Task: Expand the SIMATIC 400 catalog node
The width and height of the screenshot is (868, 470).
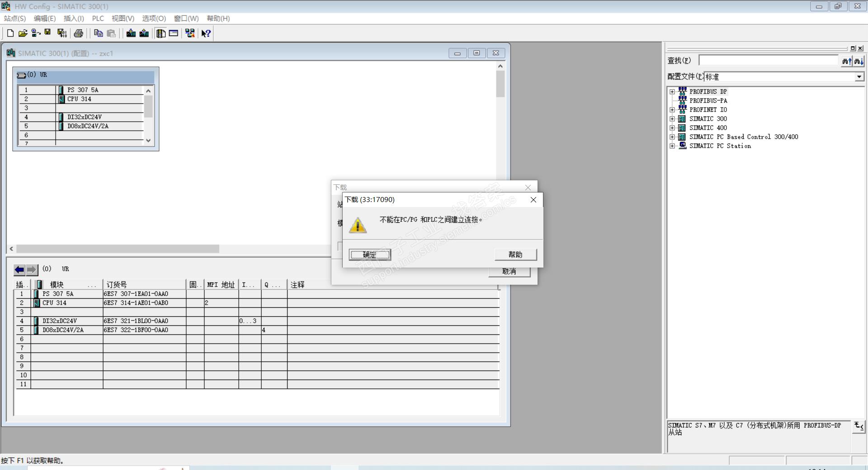Action: tap(672, 128)
